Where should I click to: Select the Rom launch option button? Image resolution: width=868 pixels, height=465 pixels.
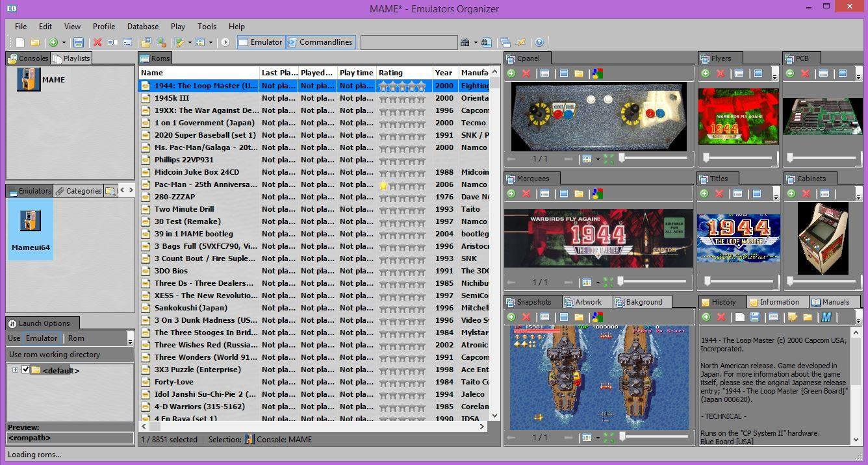76,338
